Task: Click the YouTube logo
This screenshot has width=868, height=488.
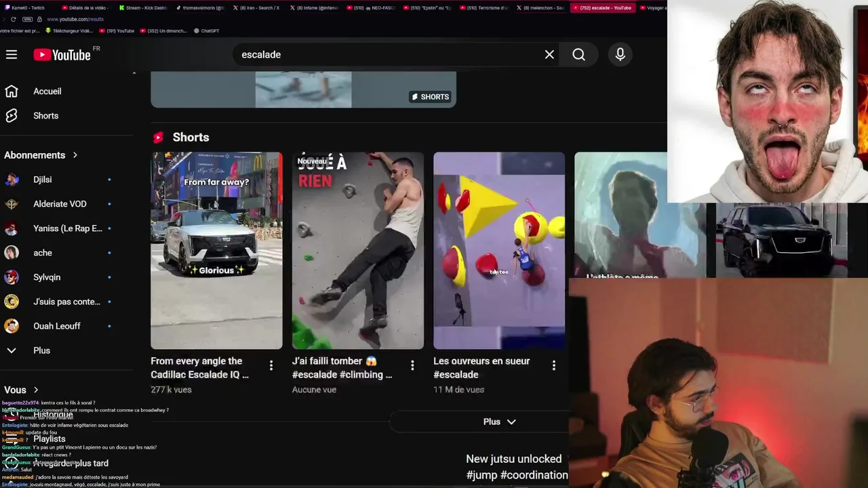Action: point(62,55)
